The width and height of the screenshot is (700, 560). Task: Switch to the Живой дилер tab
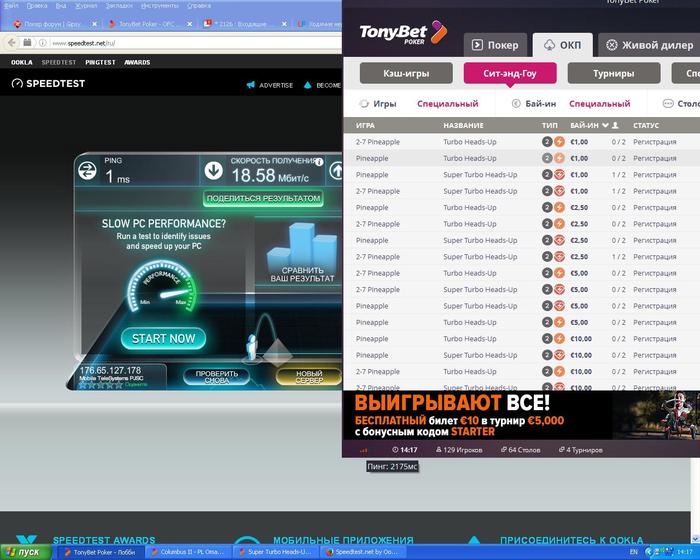(x=649, y=45)
